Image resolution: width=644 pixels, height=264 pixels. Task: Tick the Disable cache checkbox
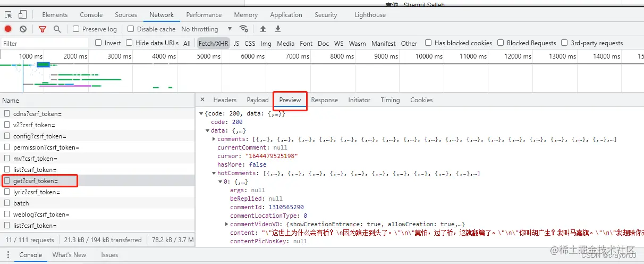(x=131, y=29)
